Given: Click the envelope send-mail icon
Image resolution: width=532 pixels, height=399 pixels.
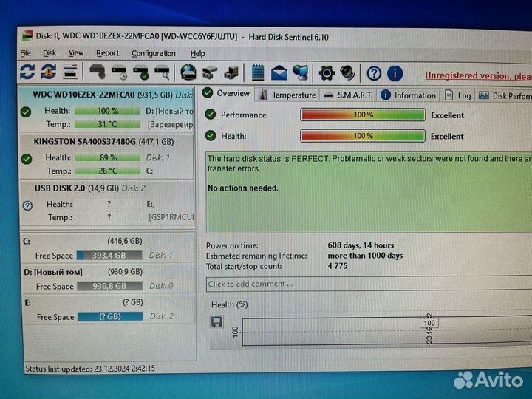Looking at the screenshot, I should [x=279, y=73].
